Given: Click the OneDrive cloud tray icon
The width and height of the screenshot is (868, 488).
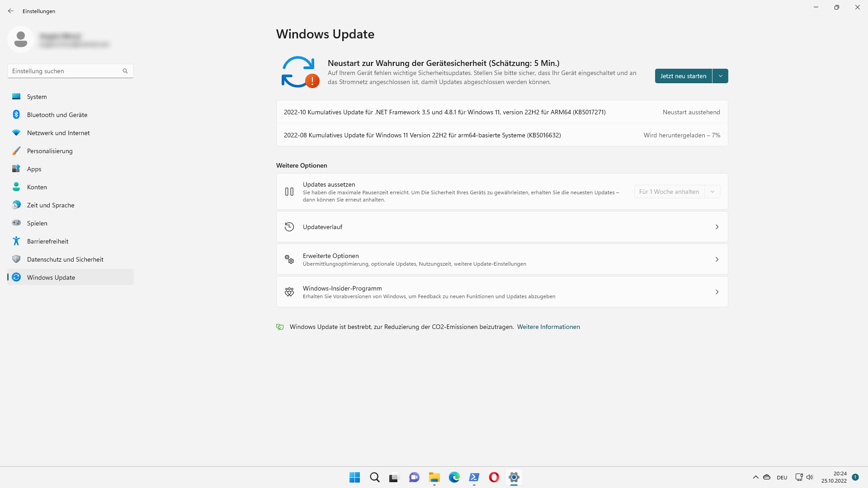Looking at the screenshot, I should [x=767, y=477].
